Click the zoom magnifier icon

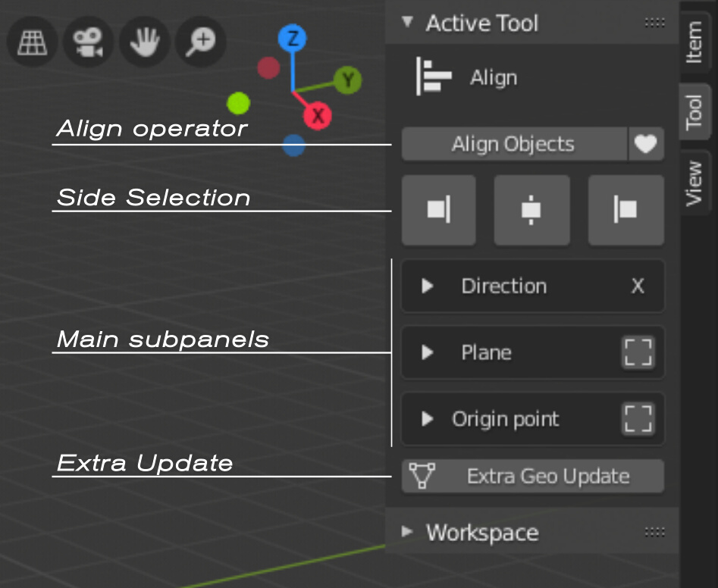click(199, 42)
